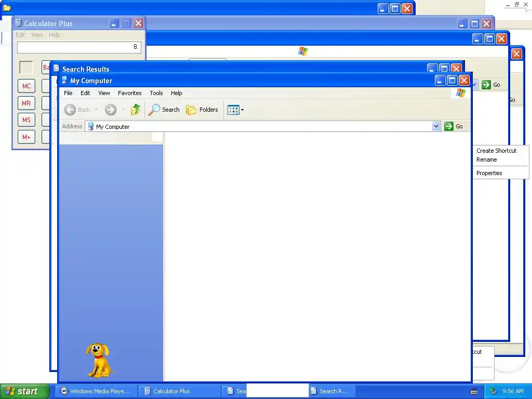Click the Back arrow in My Computer
The image size is (532, 399).
[70, 110]
